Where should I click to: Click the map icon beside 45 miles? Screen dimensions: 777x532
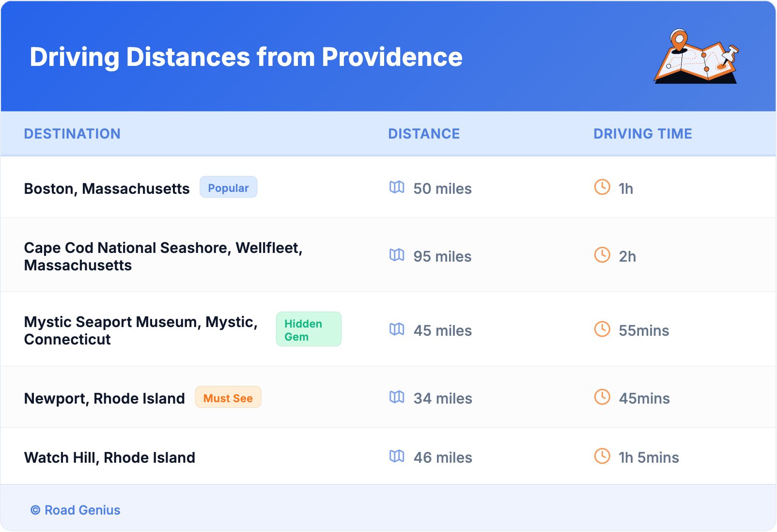(397, 329)
